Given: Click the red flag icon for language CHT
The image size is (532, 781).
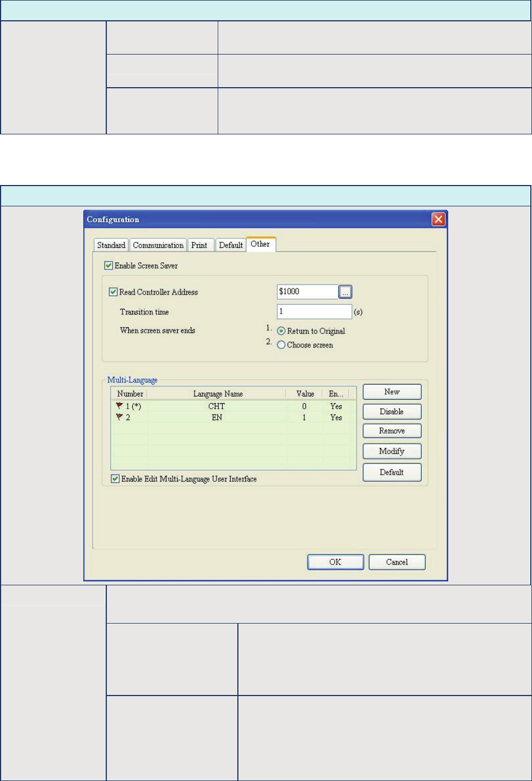Looking at the screenshot, I should tap(119, 406).
